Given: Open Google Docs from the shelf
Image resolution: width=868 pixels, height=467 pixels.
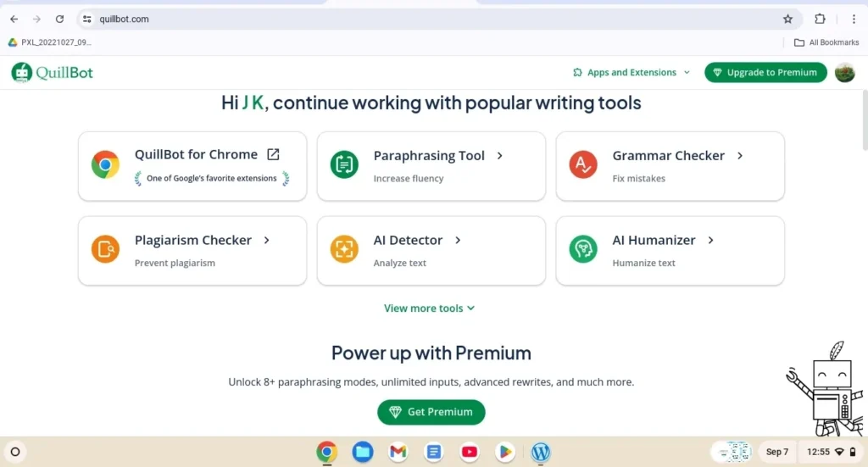Looking at the screenshot, I should click(x=433, y=452).
